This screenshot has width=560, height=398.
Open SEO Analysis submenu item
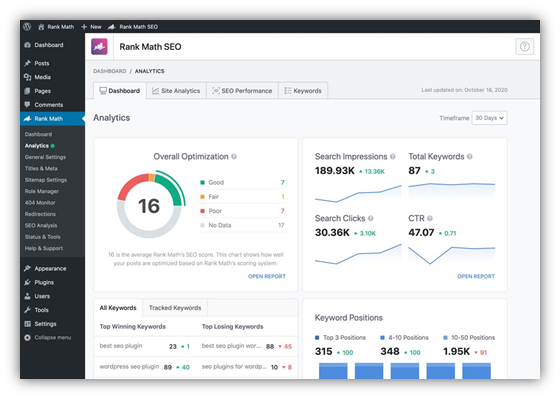click(x=41, y=225)
